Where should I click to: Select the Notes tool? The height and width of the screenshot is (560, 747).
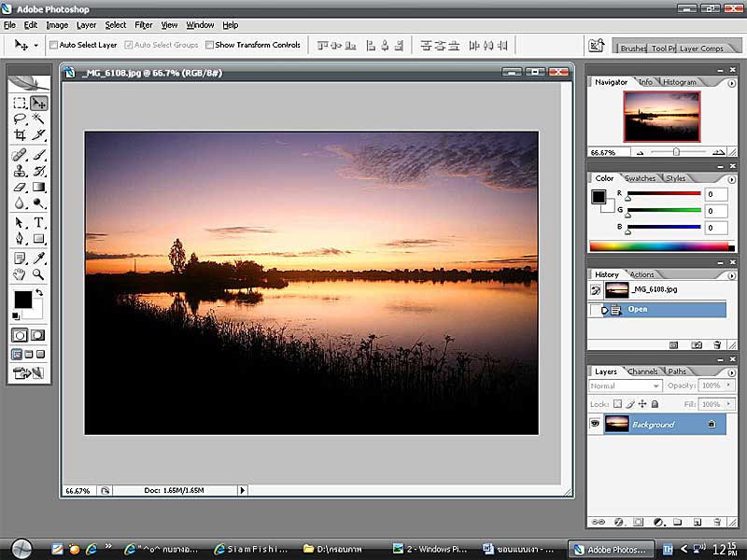[20, 259]
